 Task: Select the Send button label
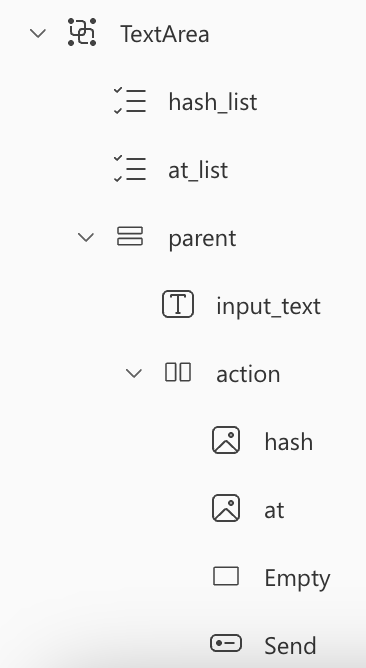coord(290,646)
